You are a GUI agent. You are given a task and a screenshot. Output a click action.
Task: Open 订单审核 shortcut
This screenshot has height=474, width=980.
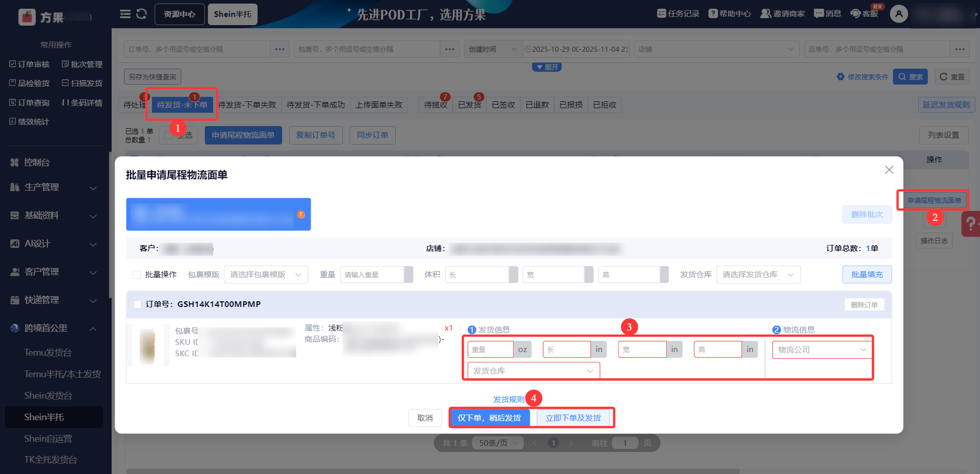(30, 64)
